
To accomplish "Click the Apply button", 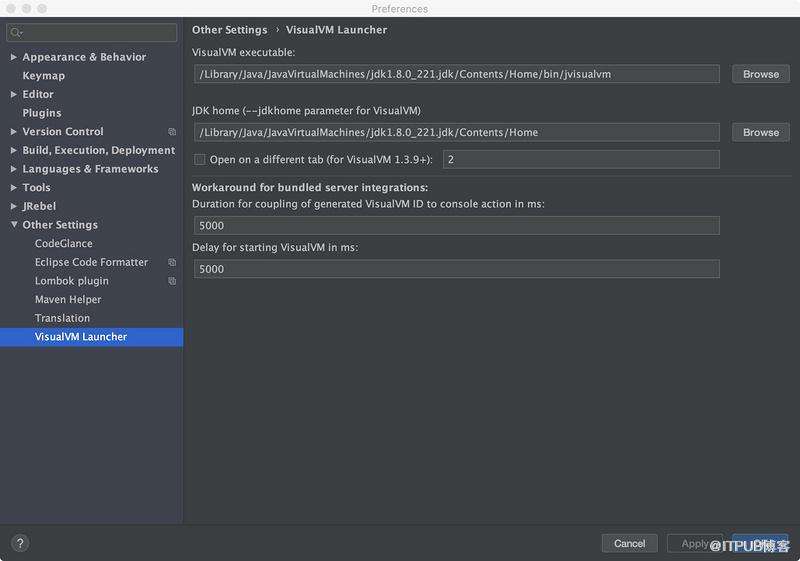I will 695,544.
